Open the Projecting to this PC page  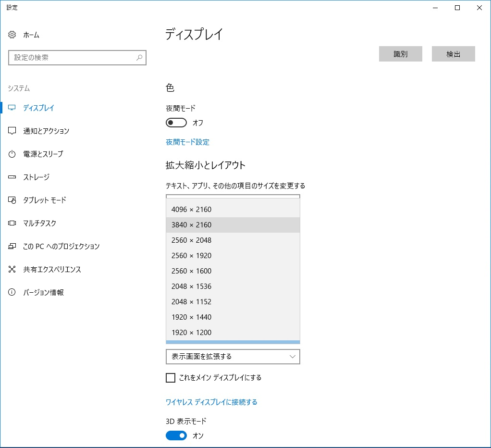pos(61,247)
